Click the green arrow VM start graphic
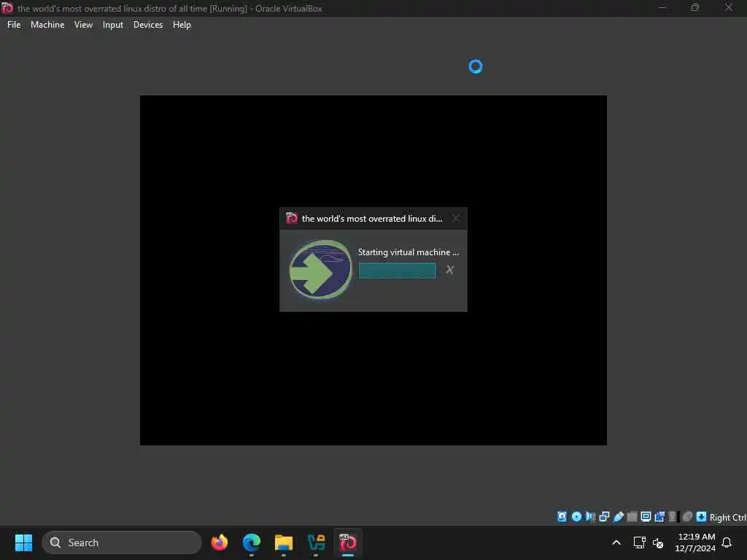747x560 pixels. point(321,270)
